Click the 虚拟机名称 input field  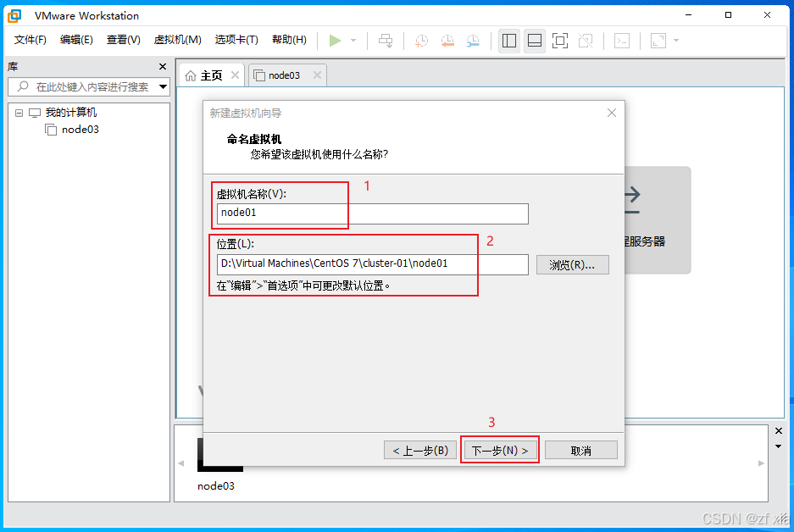[372, 213]
